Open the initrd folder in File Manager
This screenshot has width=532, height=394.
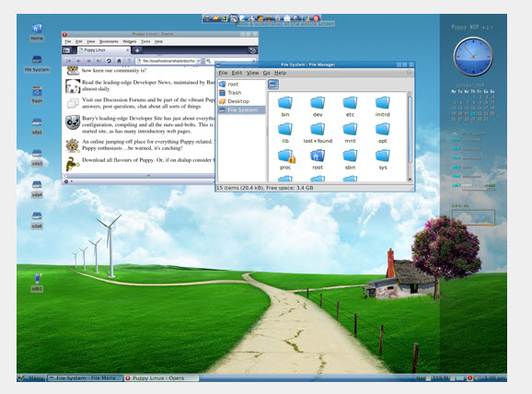click(383, 107)
